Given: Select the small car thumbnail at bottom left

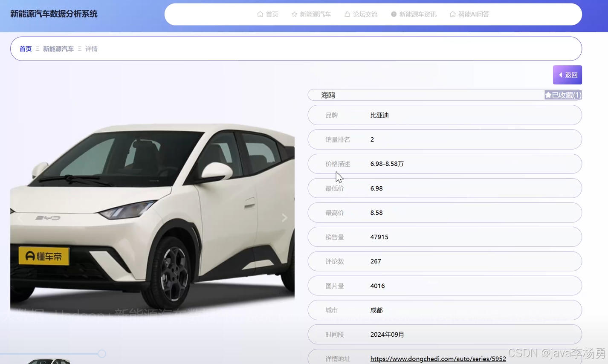Looking at the screenshot, I should [49, 361].
